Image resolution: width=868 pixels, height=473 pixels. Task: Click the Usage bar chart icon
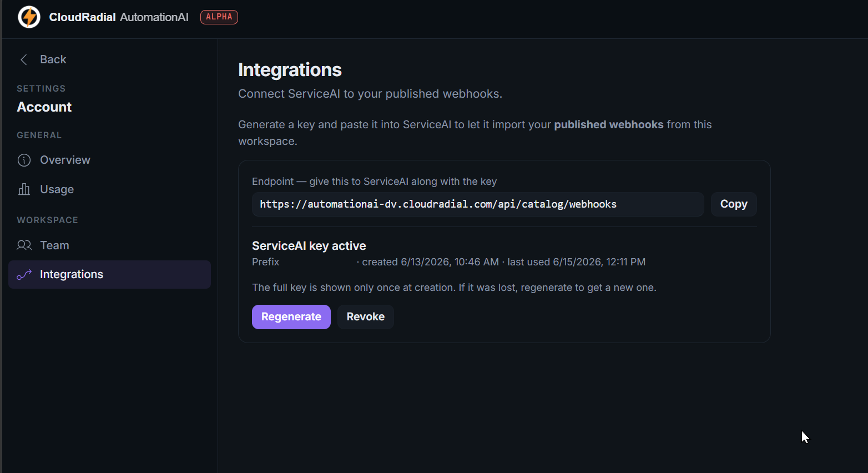pyautogui.click(x=24, y=189)
